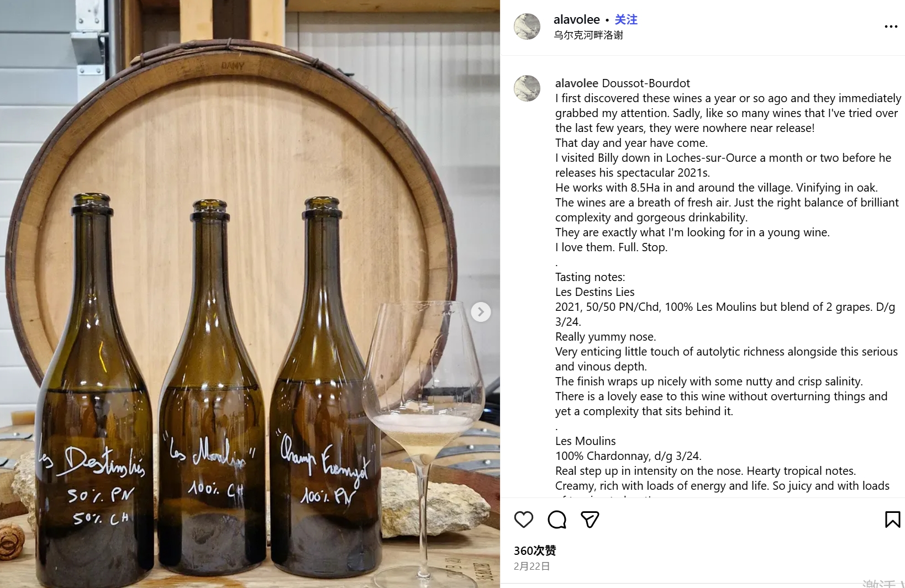The height and width of the screenshot is (588, 905).
Task: View the 360次赞 likes list
Action: coord(534,550)
